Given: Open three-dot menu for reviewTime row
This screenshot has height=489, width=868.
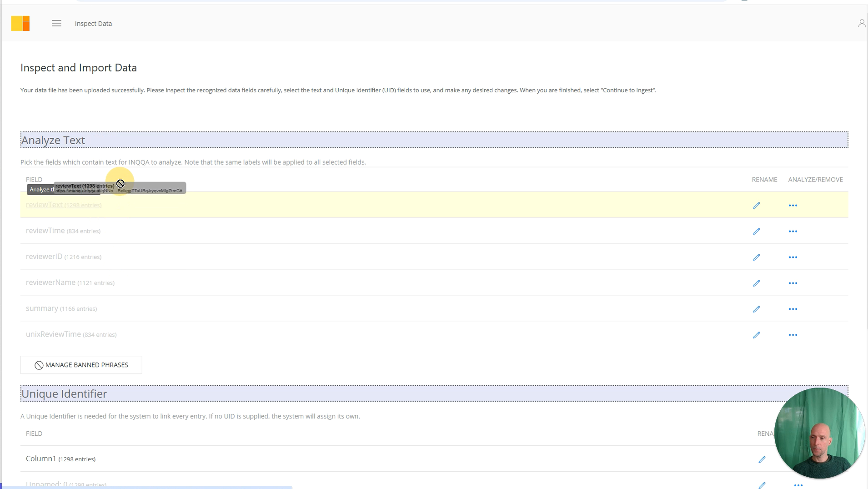Looking at the screenshot, I should [793, 232].
